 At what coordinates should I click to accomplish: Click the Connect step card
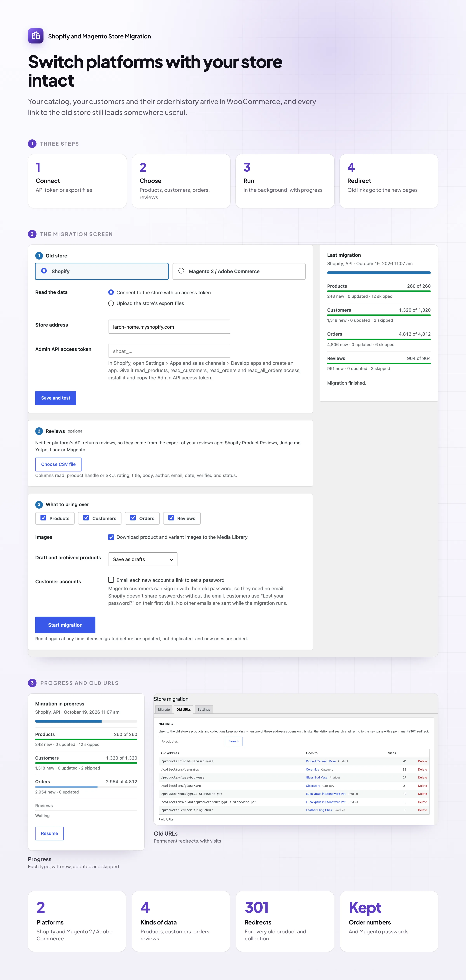pos(77,181)
